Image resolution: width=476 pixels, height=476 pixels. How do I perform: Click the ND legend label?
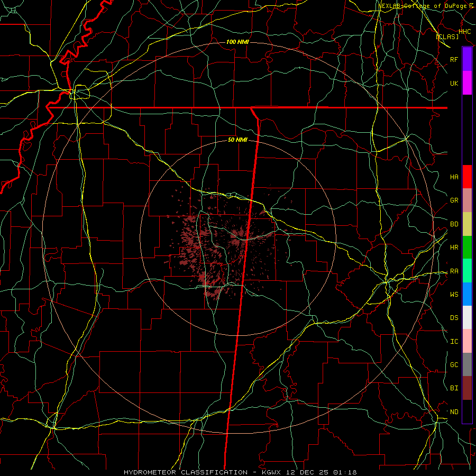click(x=454, y=412)
